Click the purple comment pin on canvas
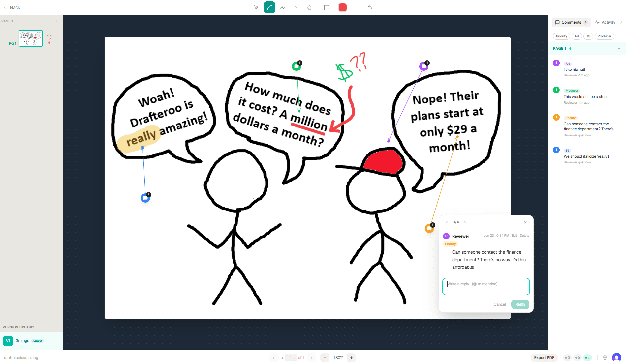This screenshot has height=364, width=626. 424,67
